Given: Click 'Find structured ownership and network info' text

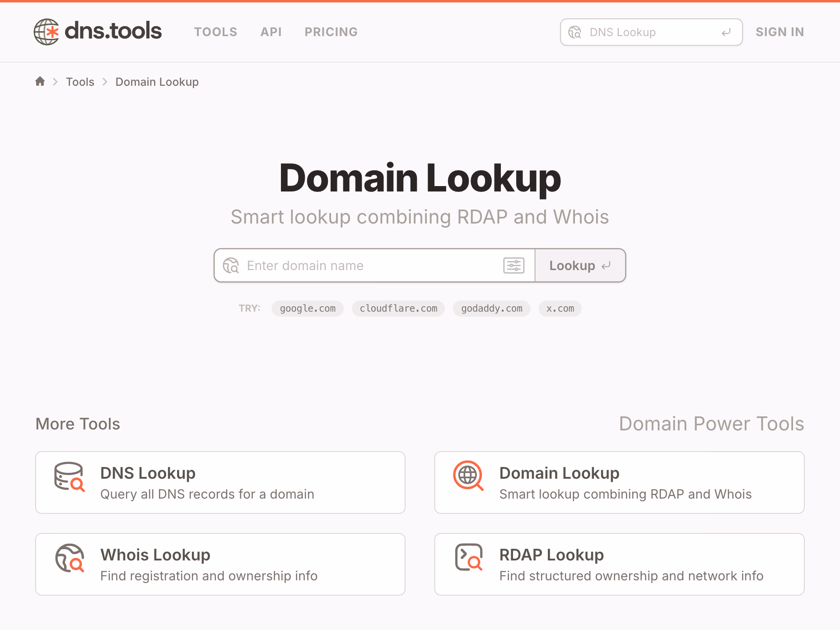Looking at the screenshot, I should 631,576.
